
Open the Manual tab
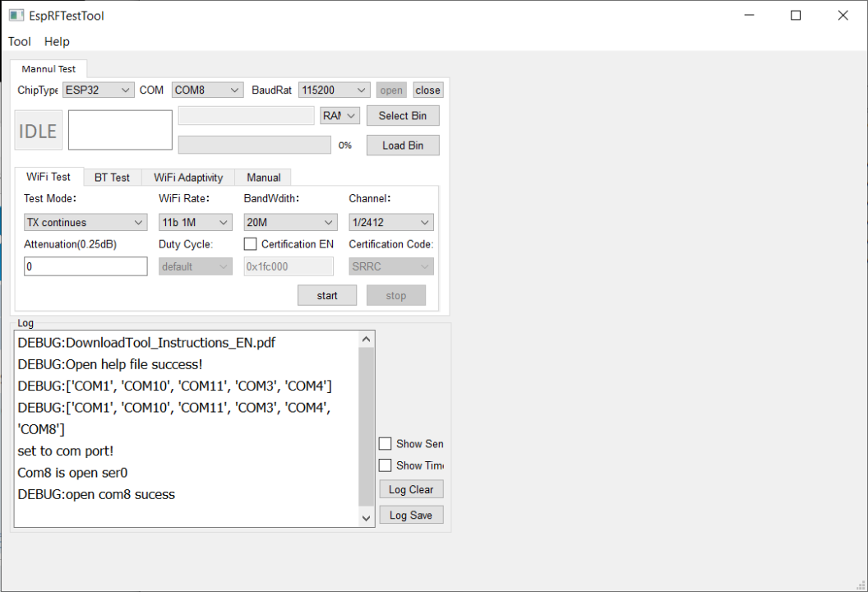click(x=264, y=178)
